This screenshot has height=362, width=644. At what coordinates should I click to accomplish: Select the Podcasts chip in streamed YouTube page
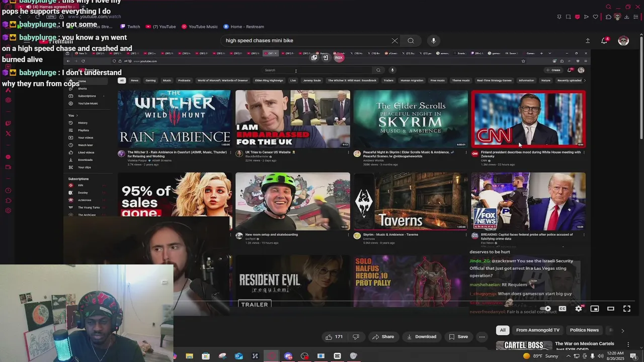click(x=184, y=80)
